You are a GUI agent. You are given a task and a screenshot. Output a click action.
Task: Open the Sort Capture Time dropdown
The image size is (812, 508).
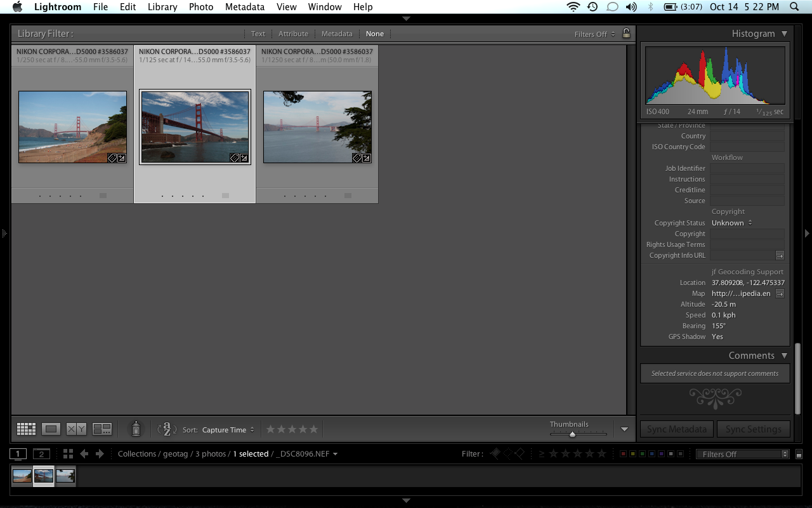pyautogui.click(x=228, y=430)
